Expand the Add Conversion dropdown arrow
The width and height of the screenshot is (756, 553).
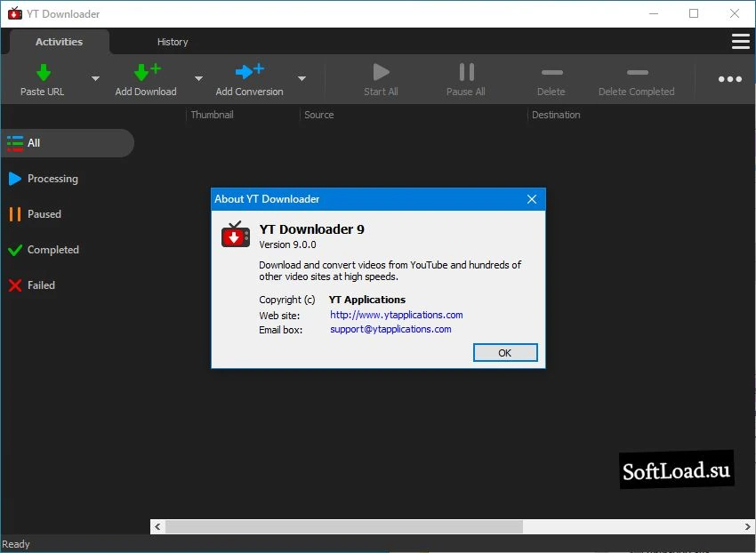(x=302, y=78)
